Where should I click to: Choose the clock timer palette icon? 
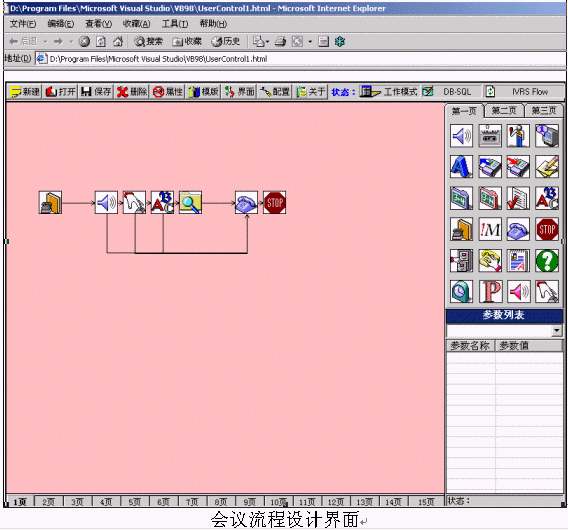461,291
